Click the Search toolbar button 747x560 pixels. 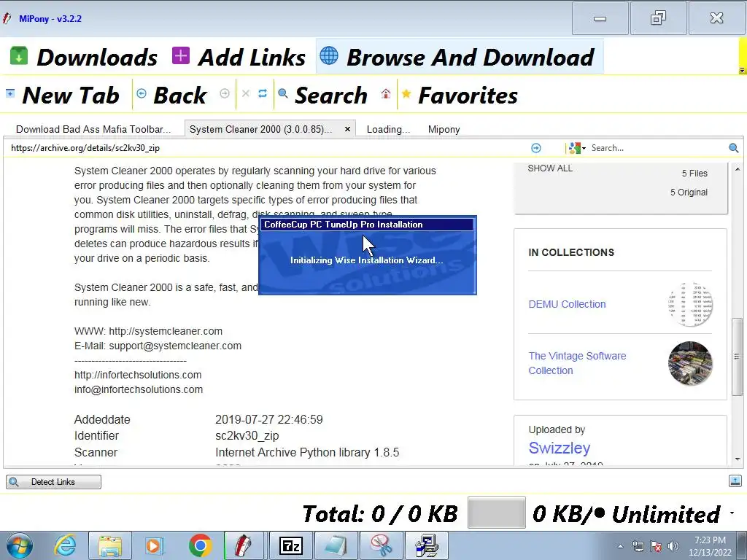(x=322, y=95)
